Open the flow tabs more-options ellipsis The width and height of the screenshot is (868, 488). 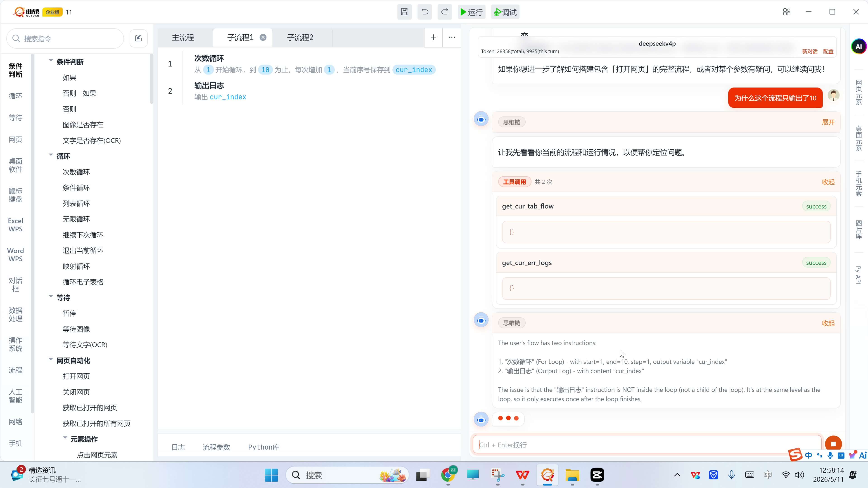coord(452,37)
